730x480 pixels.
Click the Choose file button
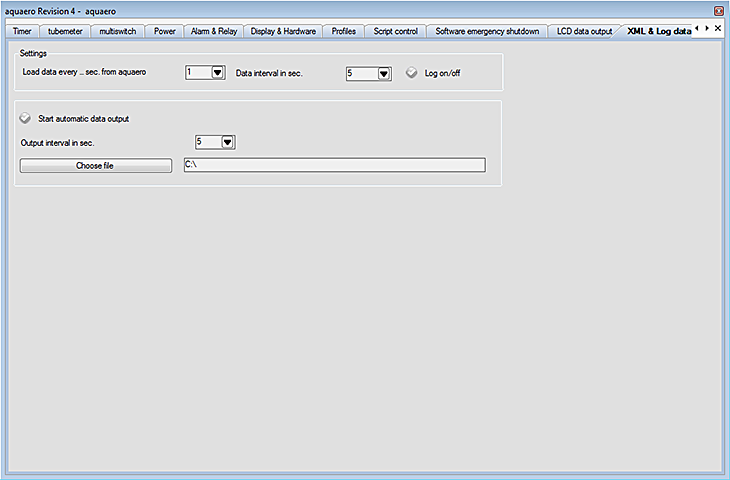coord(95,165)
